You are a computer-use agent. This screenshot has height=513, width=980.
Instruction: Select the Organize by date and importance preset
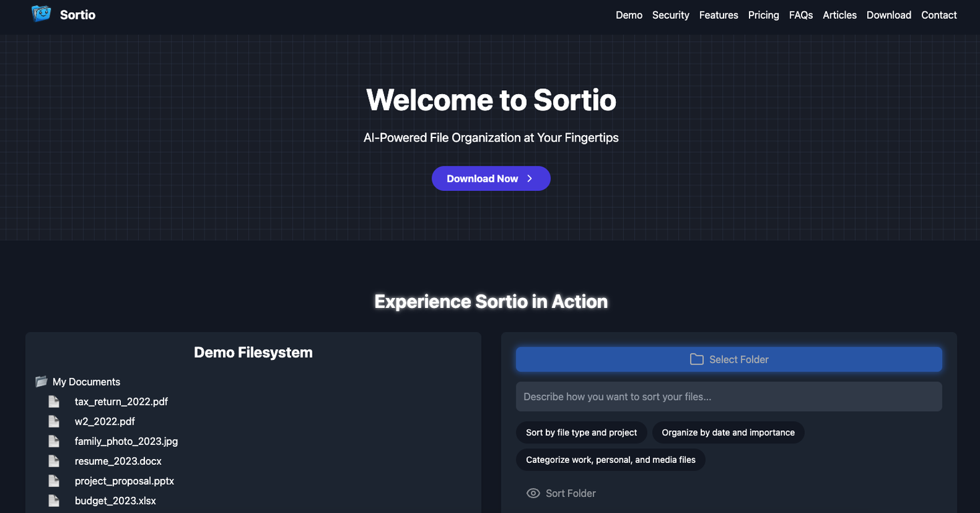[x=727, y=432]
